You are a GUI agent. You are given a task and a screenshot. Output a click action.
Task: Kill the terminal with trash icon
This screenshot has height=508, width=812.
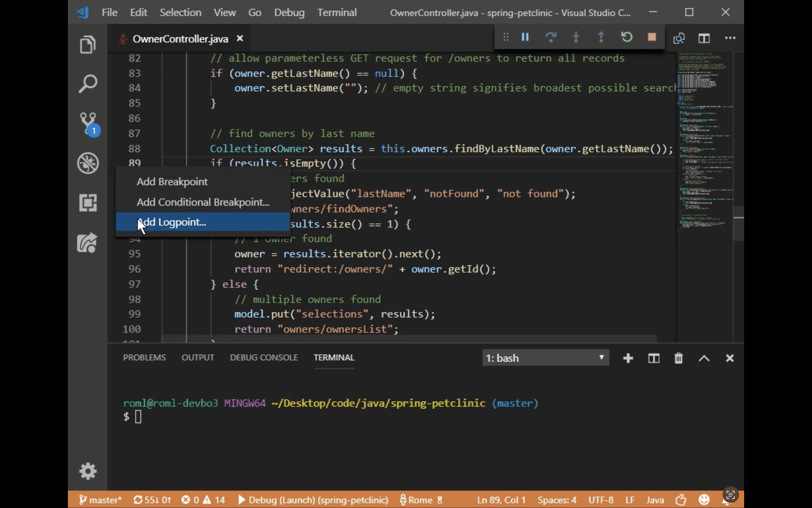(678, 358)
